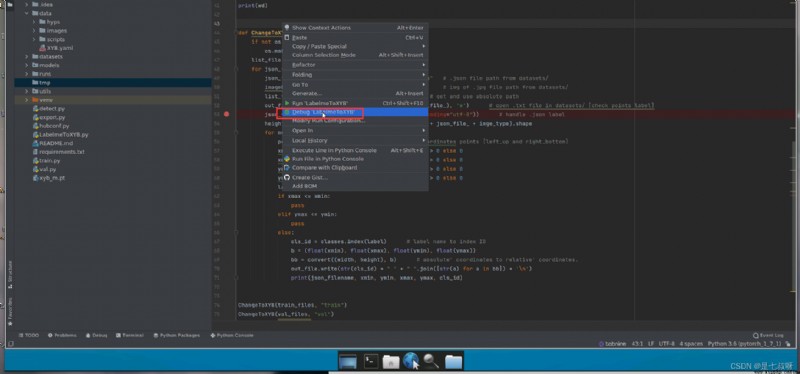The height and width of the screenshot is (374, 800).
Task: Launch the web browser globe icon
Action: 411,361
